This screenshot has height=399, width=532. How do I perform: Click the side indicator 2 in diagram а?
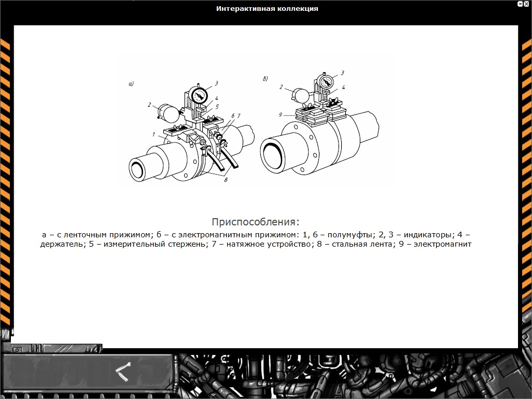168,112
